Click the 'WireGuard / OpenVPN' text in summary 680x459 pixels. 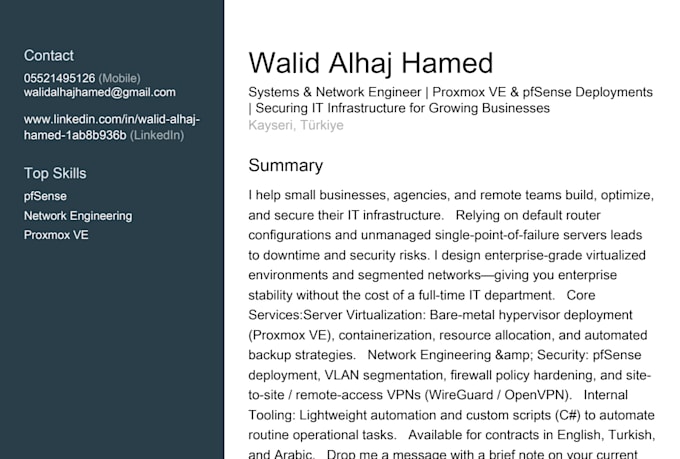[x=498, y=395]
